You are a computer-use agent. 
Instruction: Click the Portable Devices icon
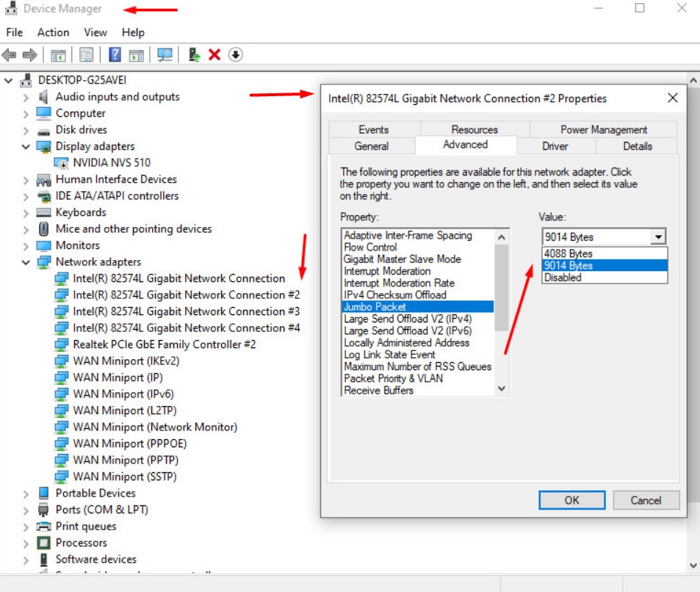pos(43,493)
